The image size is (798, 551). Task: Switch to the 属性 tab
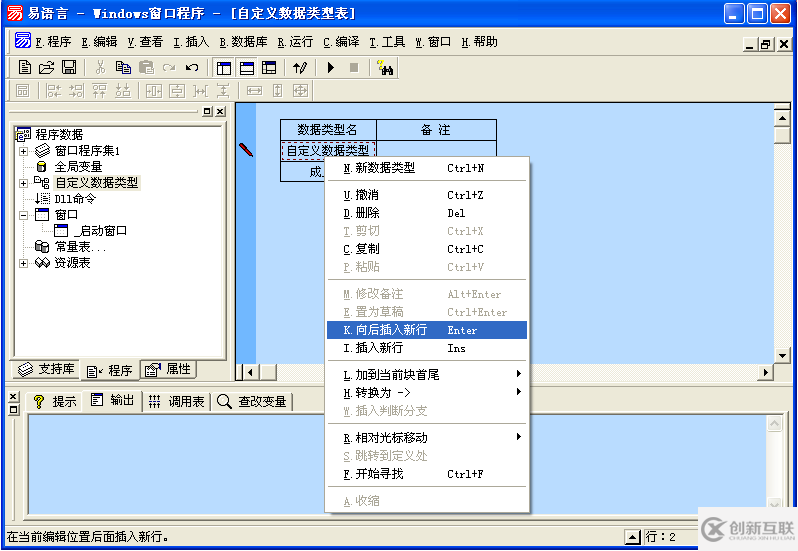[x=168, y=369]
